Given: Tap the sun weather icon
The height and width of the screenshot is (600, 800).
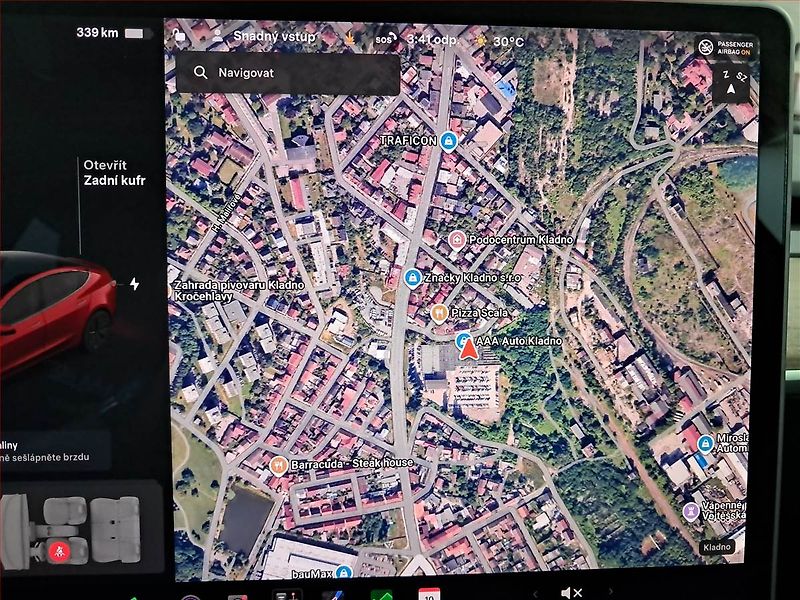Looking at the screenshot, I should (x=480, y=41).
